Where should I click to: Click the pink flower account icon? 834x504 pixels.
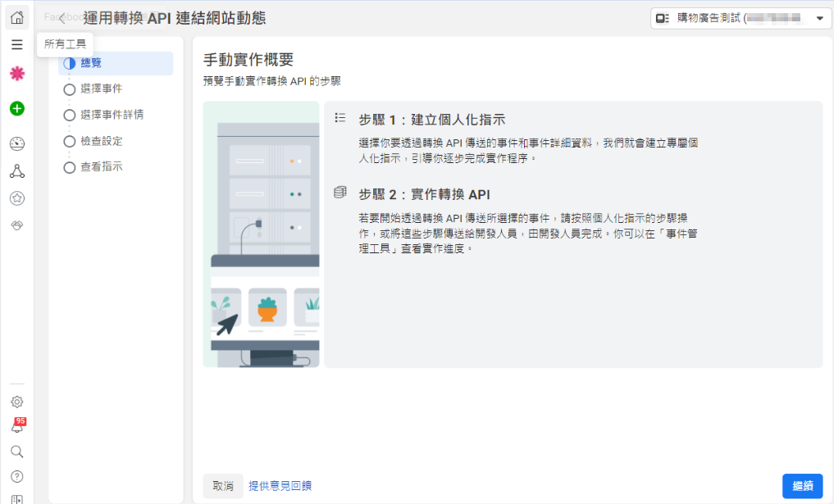pos(16,74)
